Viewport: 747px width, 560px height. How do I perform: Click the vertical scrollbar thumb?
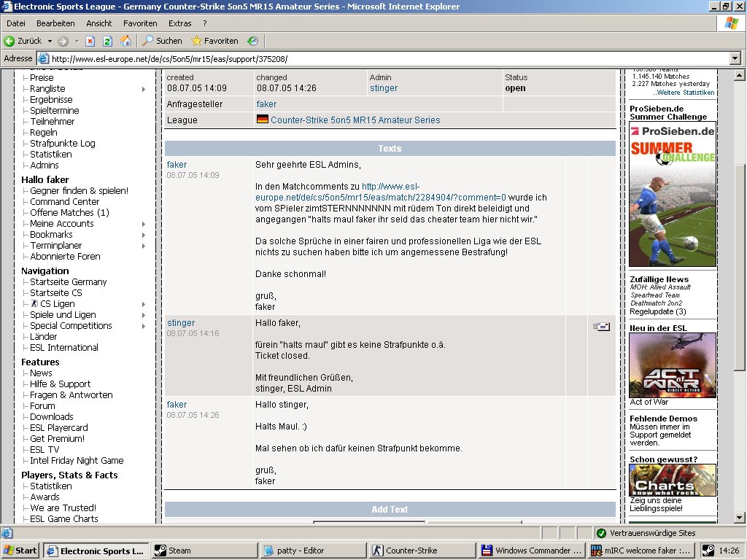pos(739,267)
